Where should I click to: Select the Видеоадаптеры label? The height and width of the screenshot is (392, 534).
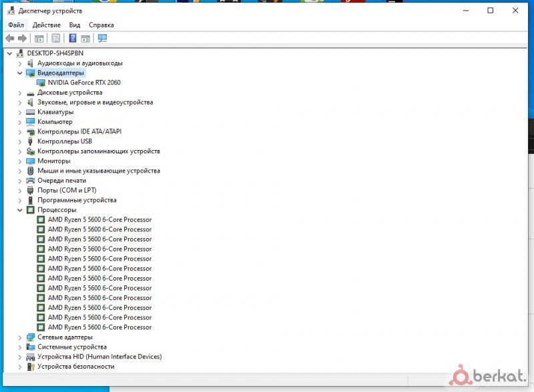coord(61,73)
